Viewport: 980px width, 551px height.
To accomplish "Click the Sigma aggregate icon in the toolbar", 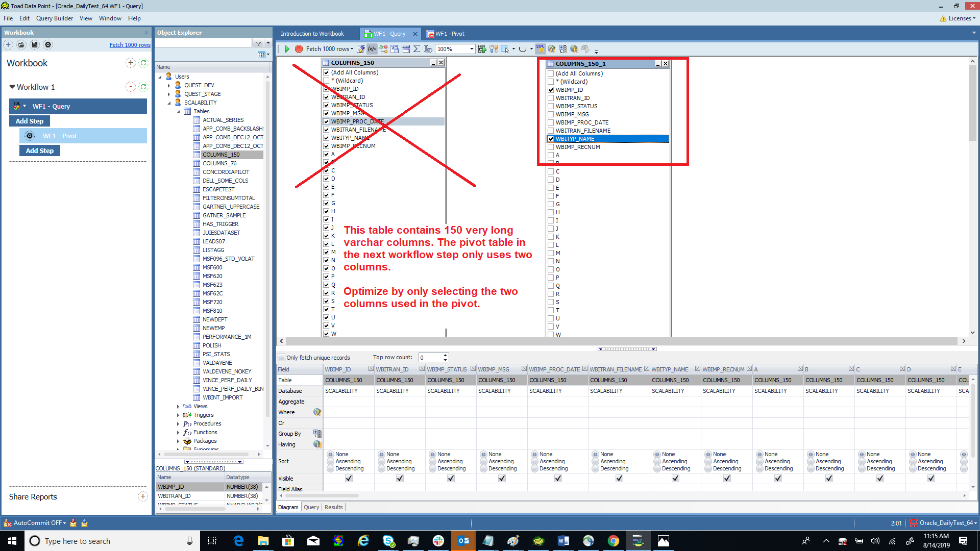I will (417, 49).
